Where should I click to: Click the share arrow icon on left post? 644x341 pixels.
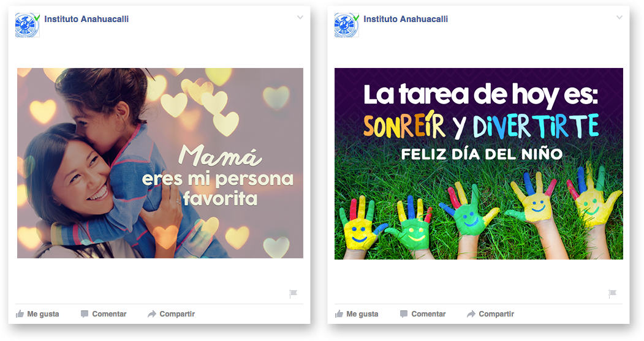152,314
